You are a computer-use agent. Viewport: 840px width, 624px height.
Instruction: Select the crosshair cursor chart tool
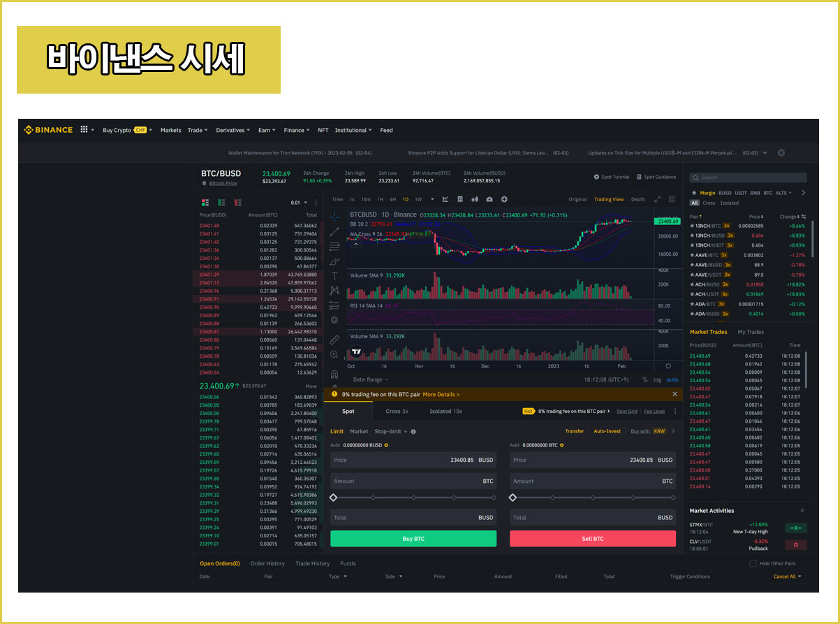click(x=334, y=217)
